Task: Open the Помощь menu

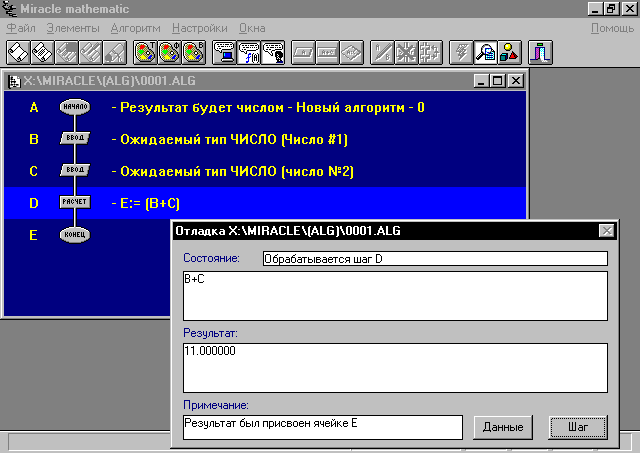Action: 612,28
